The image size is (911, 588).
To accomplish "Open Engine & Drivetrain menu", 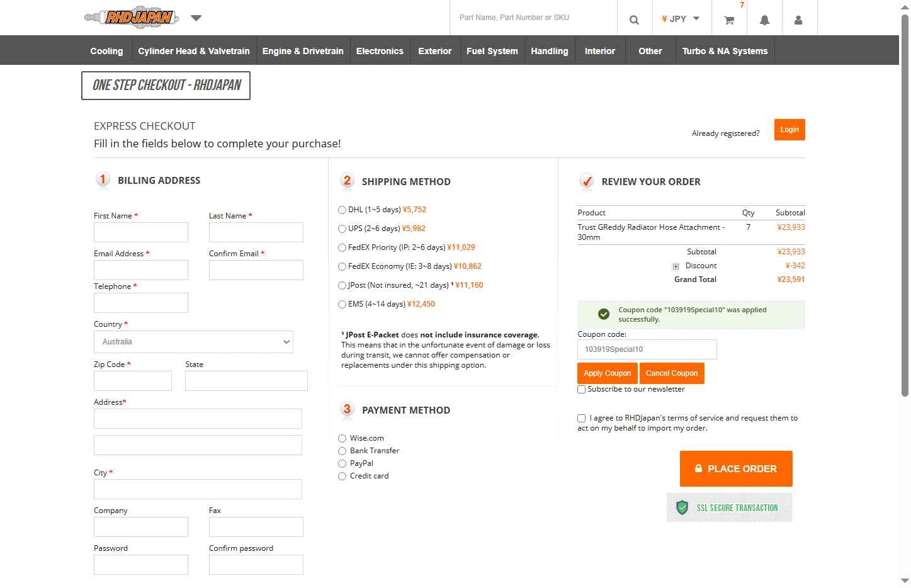I will tap(303, 51).
